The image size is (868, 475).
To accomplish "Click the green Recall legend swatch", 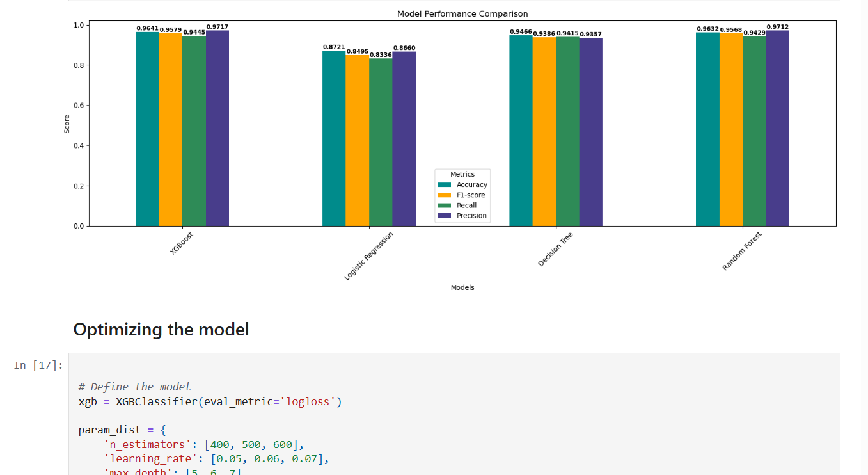I will tap(445, 205).
